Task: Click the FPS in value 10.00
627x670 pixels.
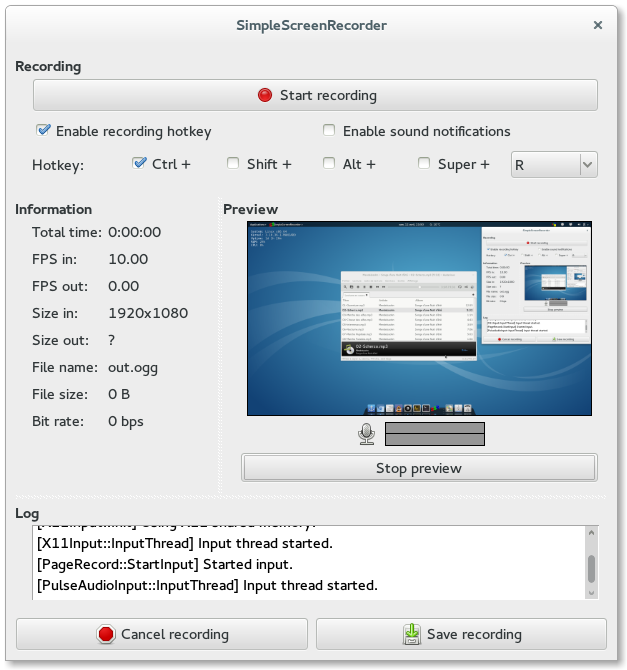Action: pos(128,259)
